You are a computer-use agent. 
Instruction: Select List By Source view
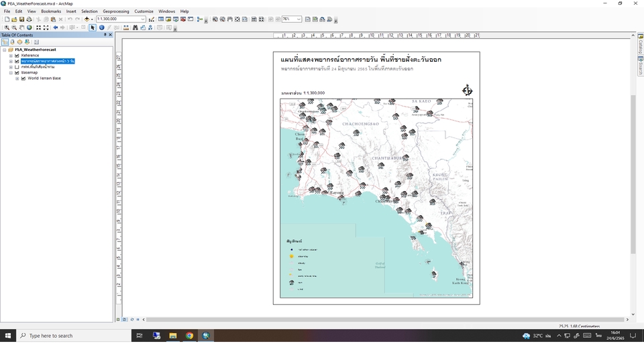[12, 42]
